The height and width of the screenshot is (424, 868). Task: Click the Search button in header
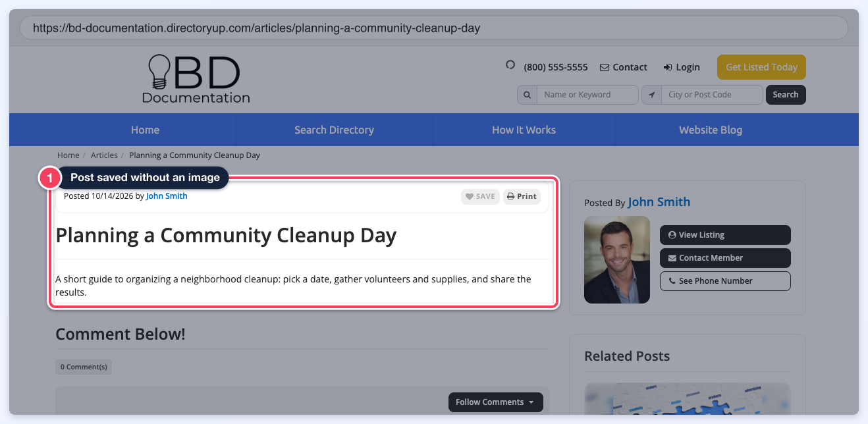tap(786, 95)
